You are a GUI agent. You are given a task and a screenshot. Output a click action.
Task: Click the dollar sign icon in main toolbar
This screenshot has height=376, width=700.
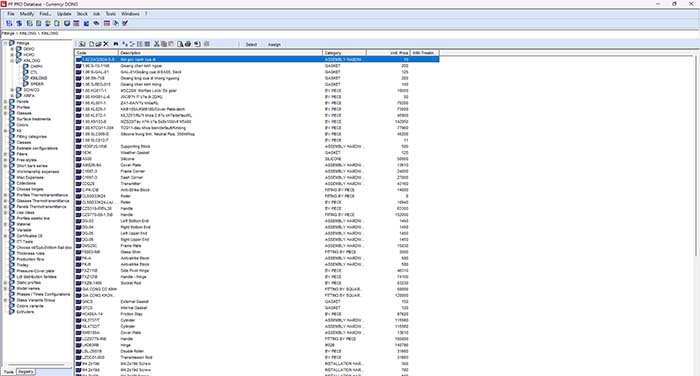point(19,23)
